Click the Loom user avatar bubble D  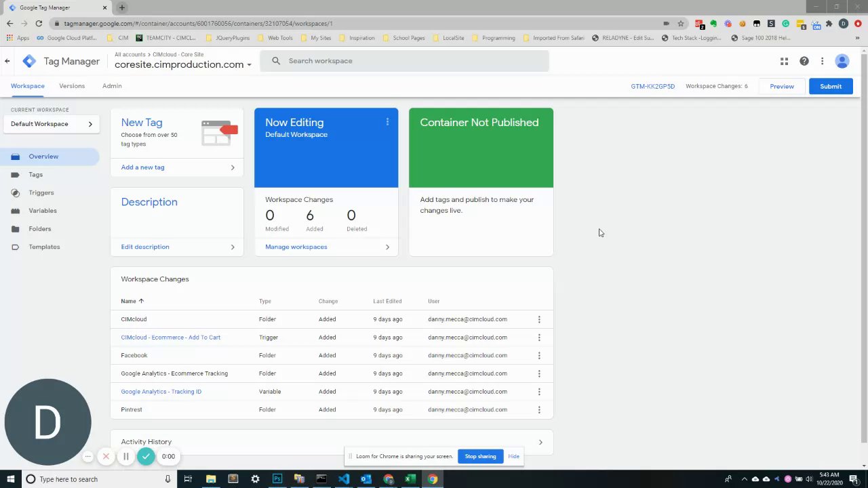point(47,422)
